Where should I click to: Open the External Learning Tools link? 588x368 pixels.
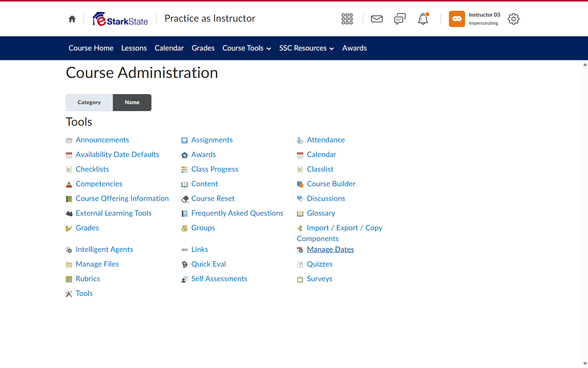(114, 213)
